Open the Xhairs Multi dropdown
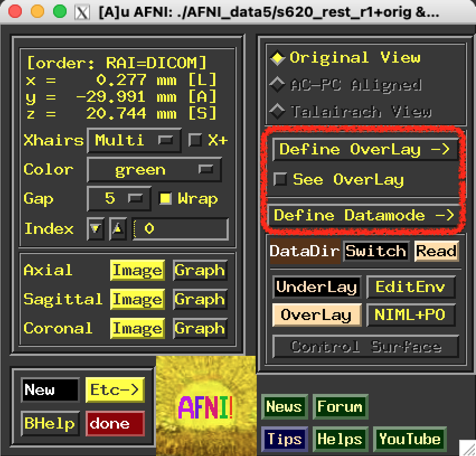The image size is (476, 456). click(134, 140)
